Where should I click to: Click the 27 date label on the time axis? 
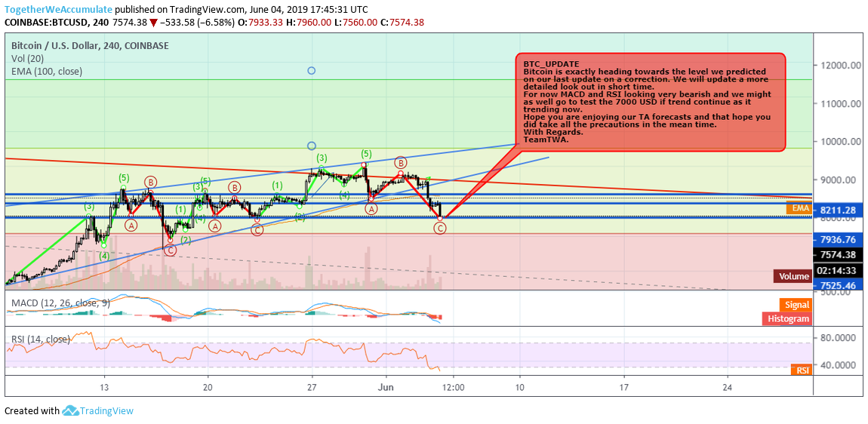(x=312, y=388)
